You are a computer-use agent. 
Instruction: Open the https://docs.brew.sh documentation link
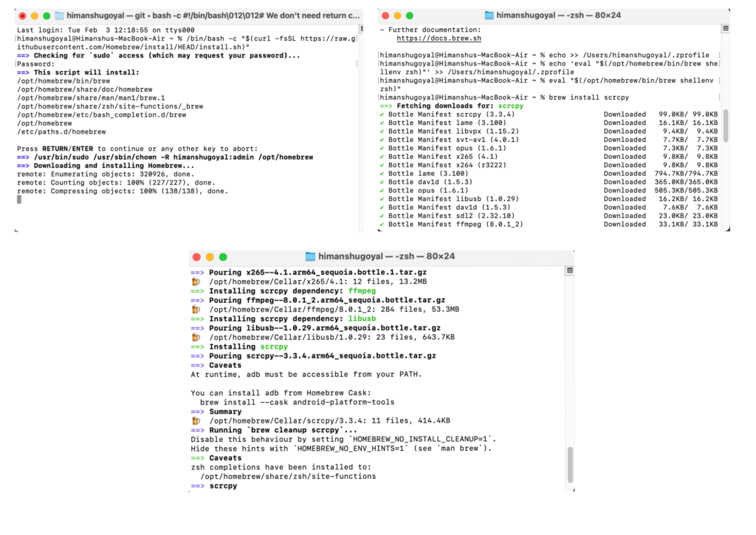pyautogui.click(x=429, y=38)
